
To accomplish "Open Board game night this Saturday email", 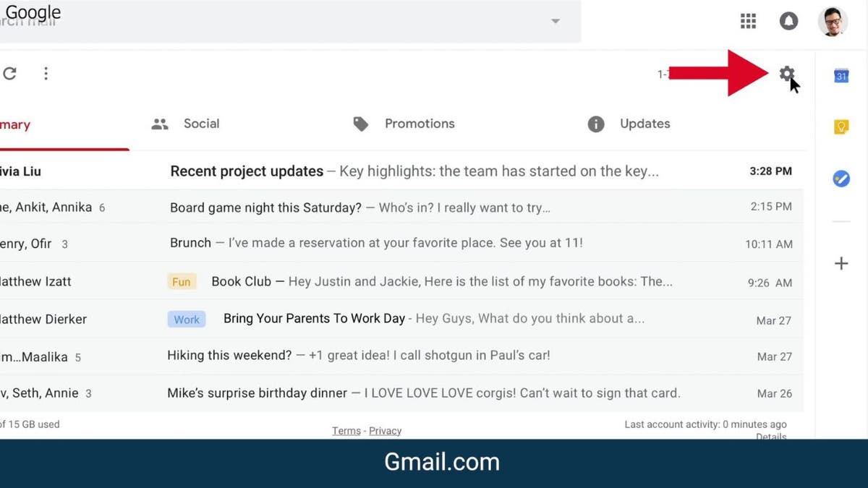I will pyautogui.click(x=401, y=207).
